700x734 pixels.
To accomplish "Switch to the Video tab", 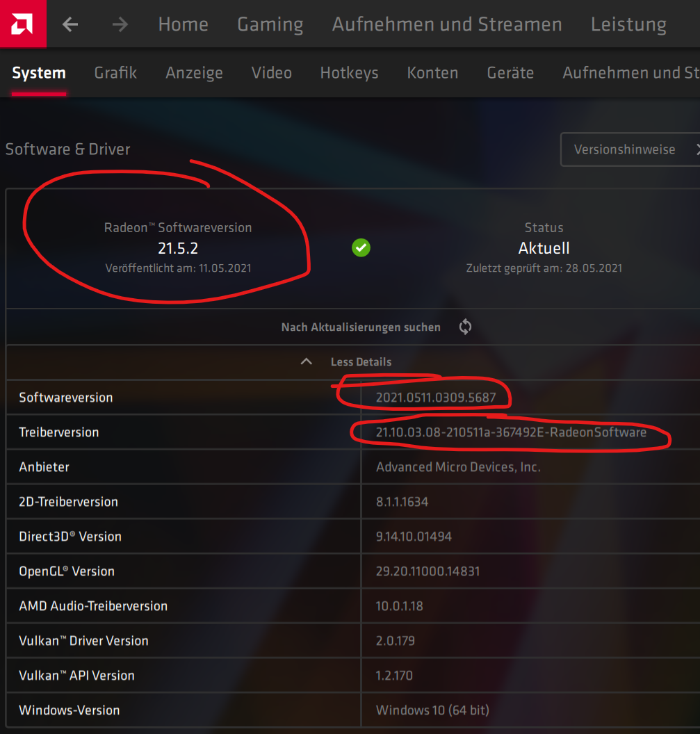I will [x=272, y=73].
